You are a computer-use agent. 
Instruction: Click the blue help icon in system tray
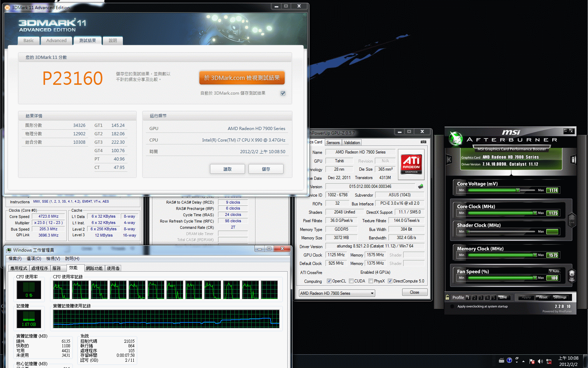(509, 360)
